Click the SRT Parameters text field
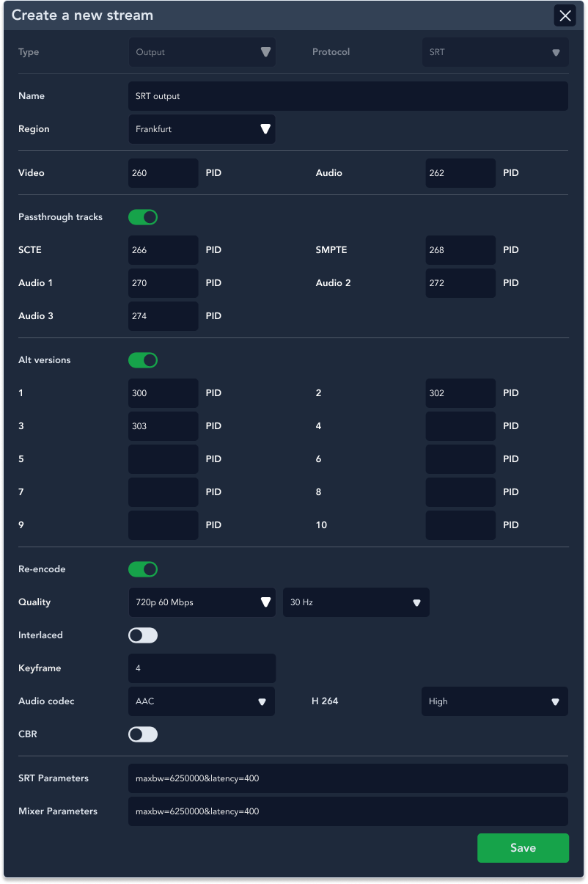588x884 pixels. point(348,778)
